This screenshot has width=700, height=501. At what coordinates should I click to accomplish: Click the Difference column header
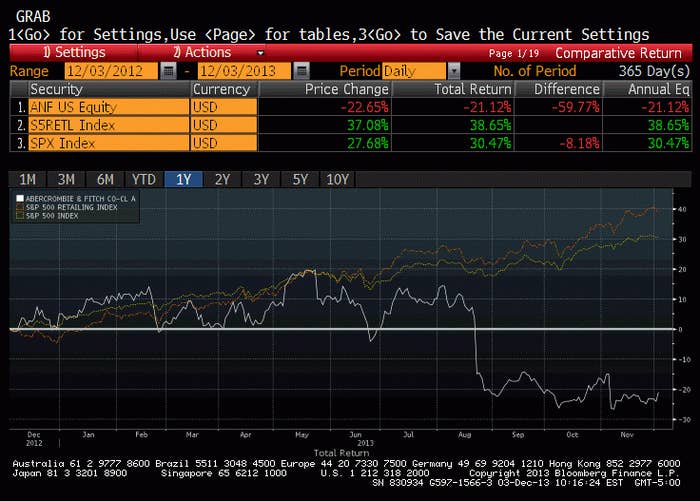click(x=559, y=89)
